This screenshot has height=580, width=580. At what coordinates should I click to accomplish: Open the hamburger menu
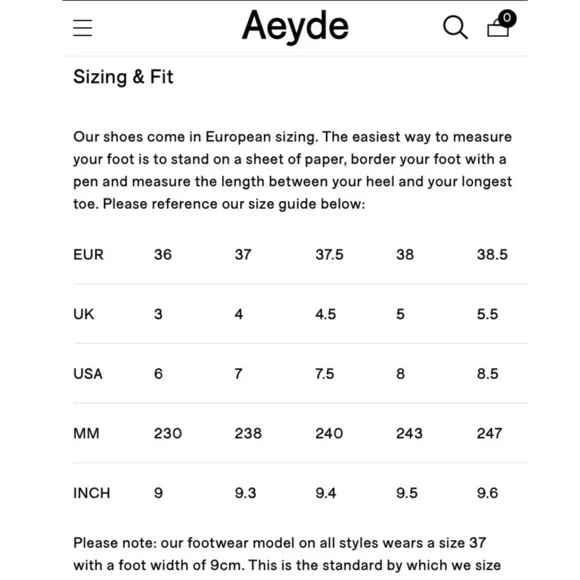[x=82, y=28]
